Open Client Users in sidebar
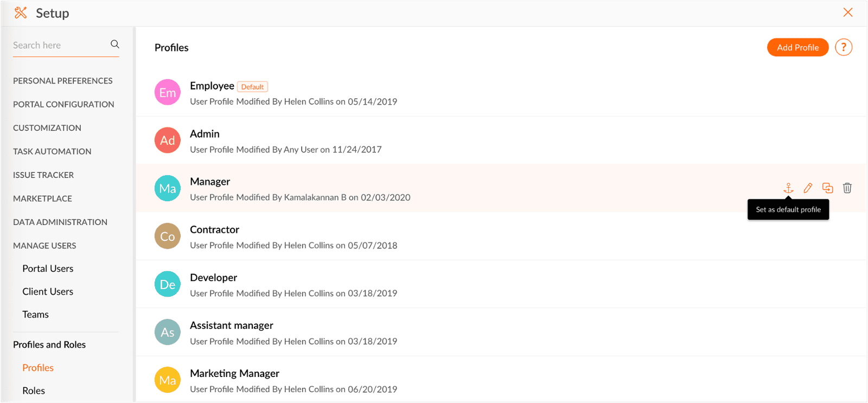 coord(48,292)
